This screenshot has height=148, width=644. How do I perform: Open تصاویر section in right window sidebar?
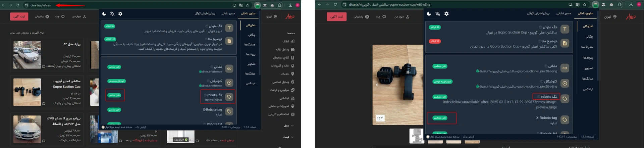[x=589, y=68]
